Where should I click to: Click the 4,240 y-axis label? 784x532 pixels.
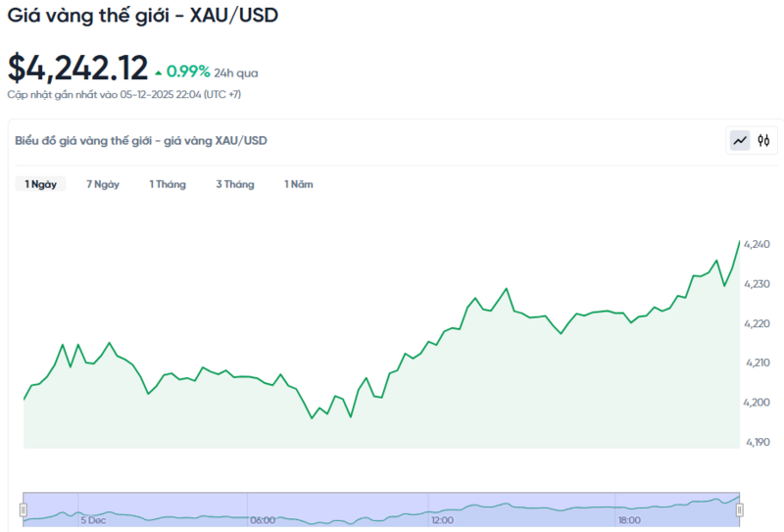coord(757,244)
